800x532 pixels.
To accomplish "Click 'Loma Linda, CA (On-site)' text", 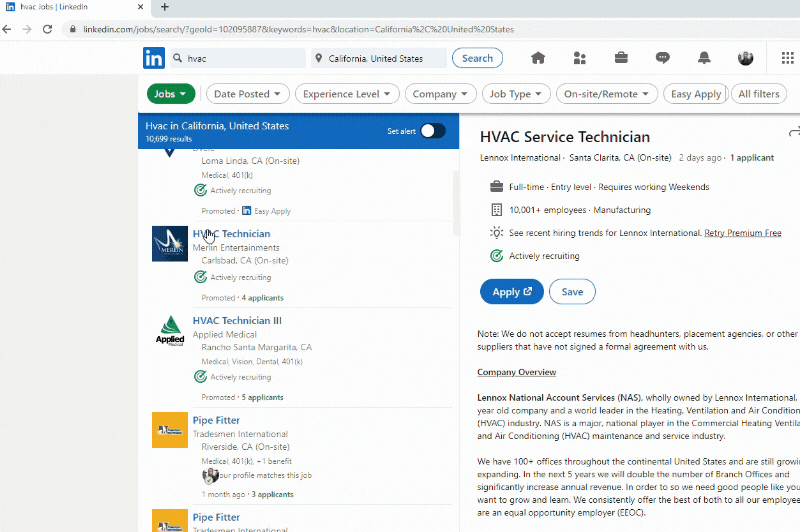I will (x=251, y=161).
